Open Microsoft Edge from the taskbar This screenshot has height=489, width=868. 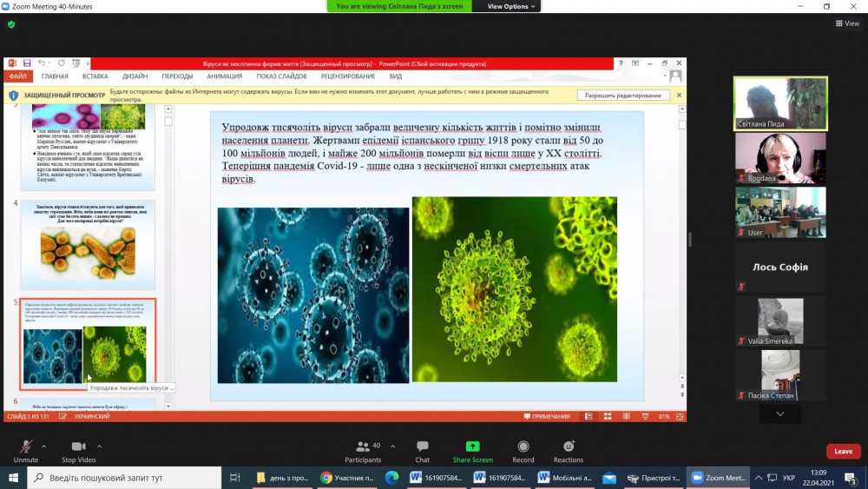(391, 478)
